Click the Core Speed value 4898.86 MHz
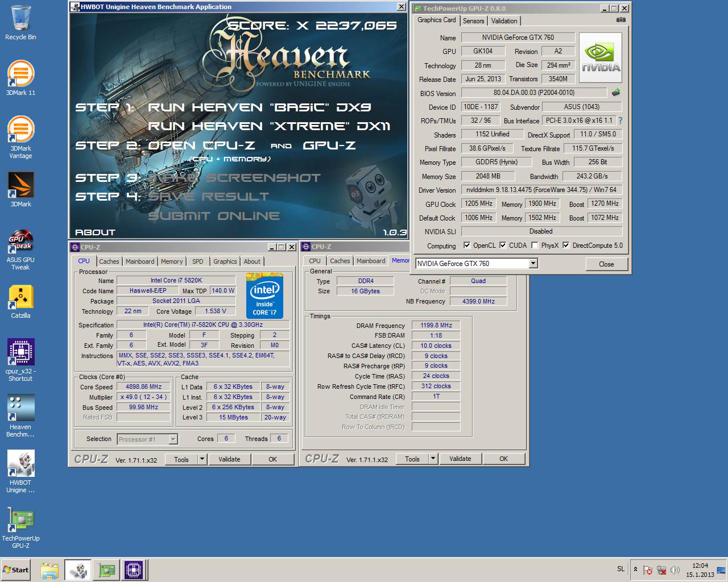This screenshot has width=728, height=582. (143, 386)
